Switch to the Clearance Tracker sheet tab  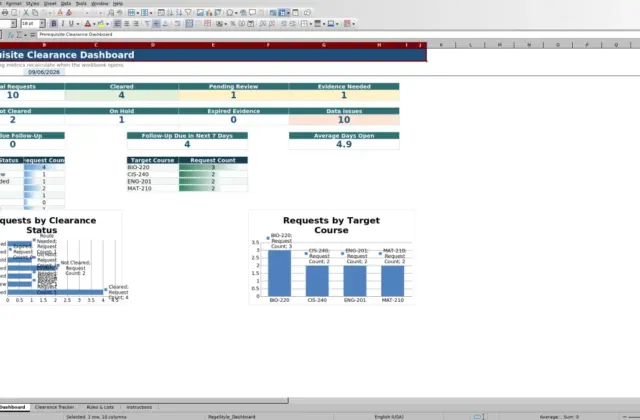coord(54,407)
